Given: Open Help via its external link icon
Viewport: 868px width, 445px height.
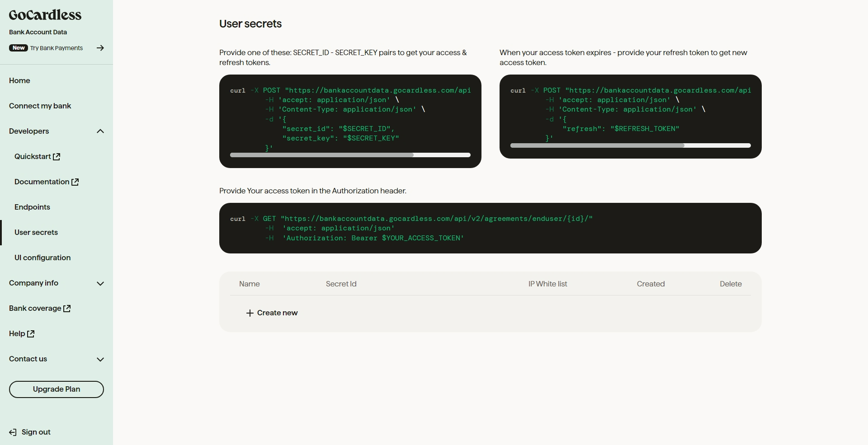Looking at the screenshot, I should coord(31,334).
